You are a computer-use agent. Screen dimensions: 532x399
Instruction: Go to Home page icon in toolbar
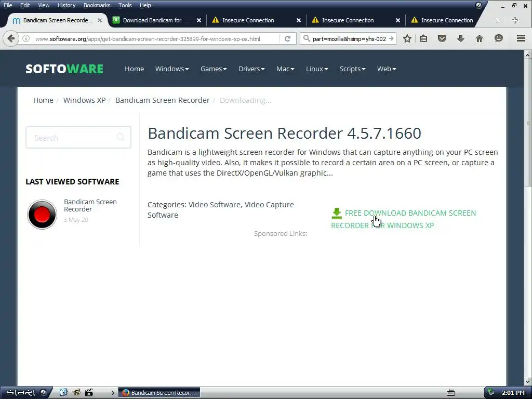479,38
